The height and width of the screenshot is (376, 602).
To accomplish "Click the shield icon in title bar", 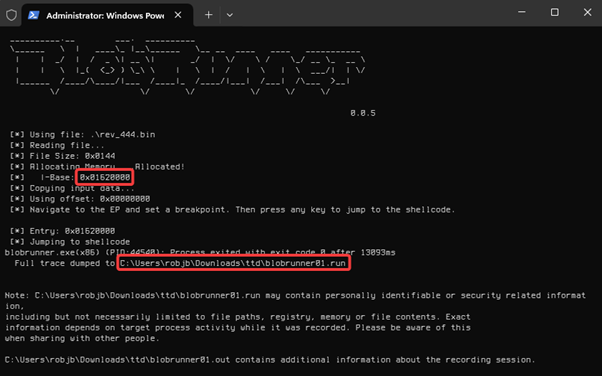I will coord(12,15).
